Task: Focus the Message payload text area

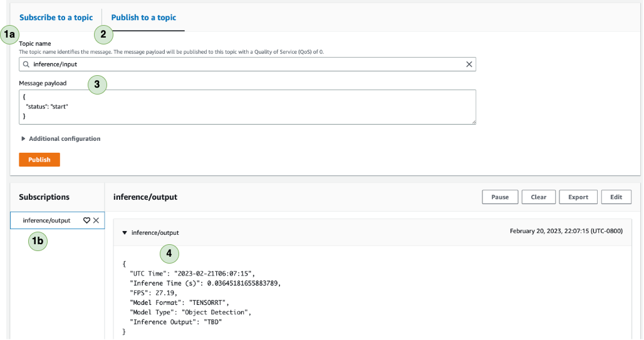Action: point(247,107)
